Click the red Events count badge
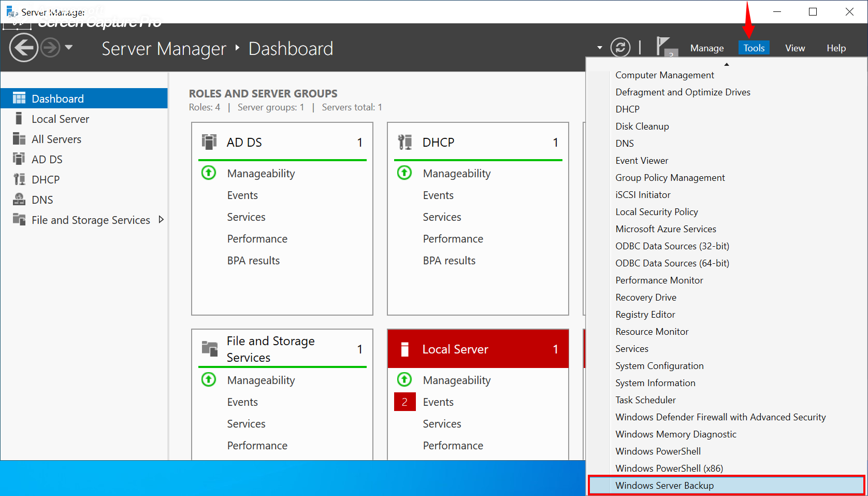This screenshot has height=496, width=868. pyautogui.click(x=405, y=402)
